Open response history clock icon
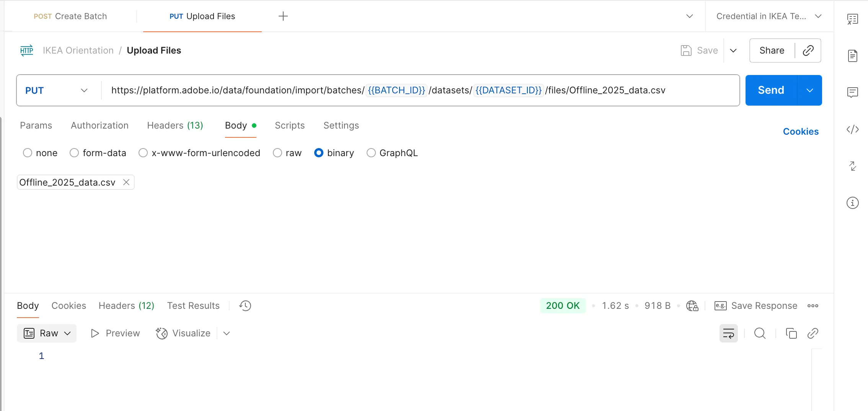 (x=245, y=306)
